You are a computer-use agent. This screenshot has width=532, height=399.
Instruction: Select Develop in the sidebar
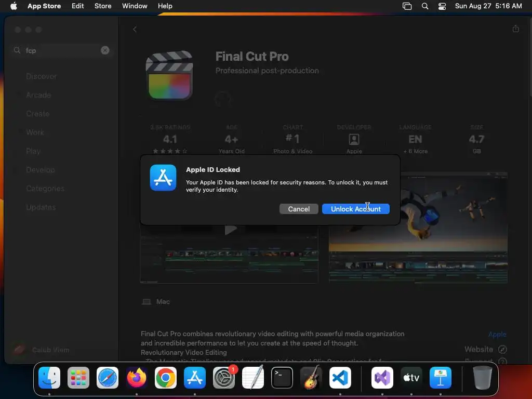tap(41, 170)
